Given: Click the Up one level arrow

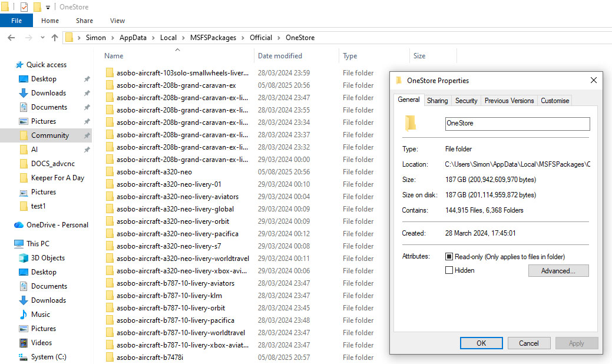Looking at the screenshot, I should [x=55, y=38].
